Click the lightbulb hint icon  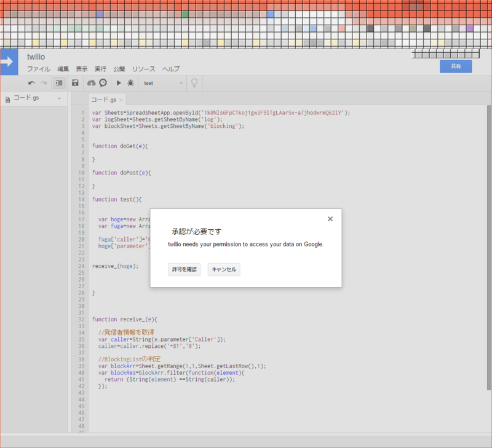(194, 83)
